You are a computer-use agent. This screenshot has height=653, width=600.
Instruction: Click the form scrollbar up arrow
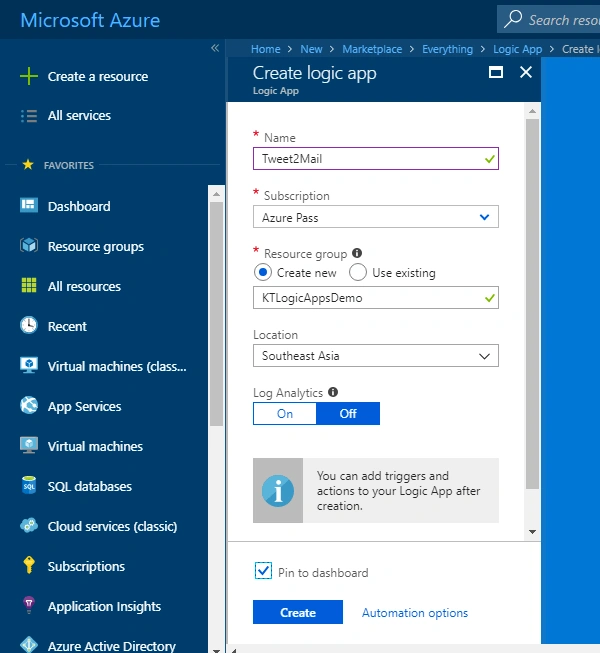click(532, 111)
